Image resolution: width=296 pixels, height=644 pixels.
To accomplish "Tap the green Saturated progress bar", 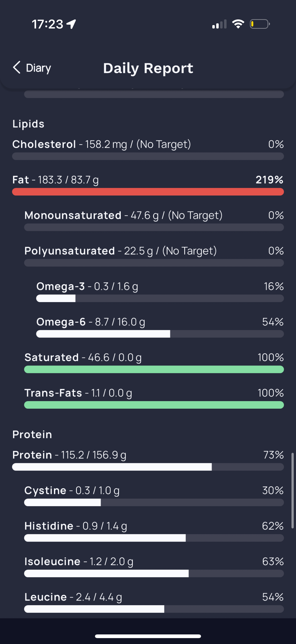I will coord(154,369).
